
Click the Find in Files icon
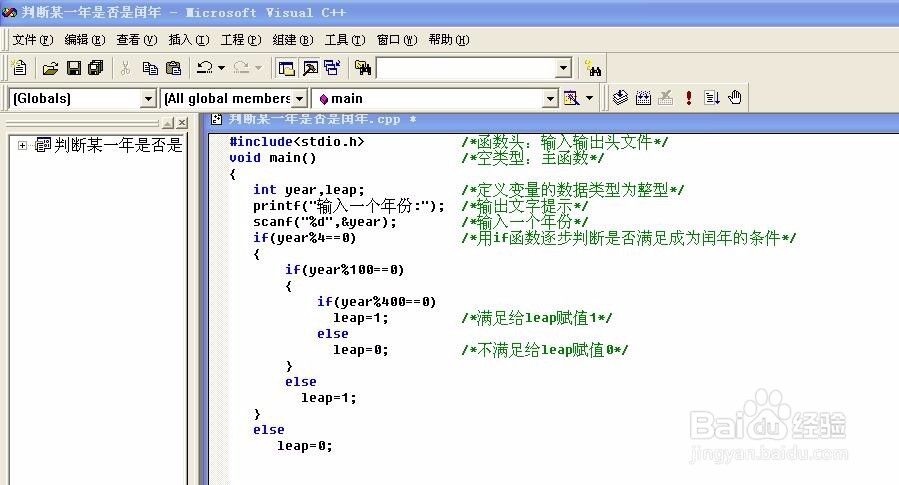(x=362, y=68)
